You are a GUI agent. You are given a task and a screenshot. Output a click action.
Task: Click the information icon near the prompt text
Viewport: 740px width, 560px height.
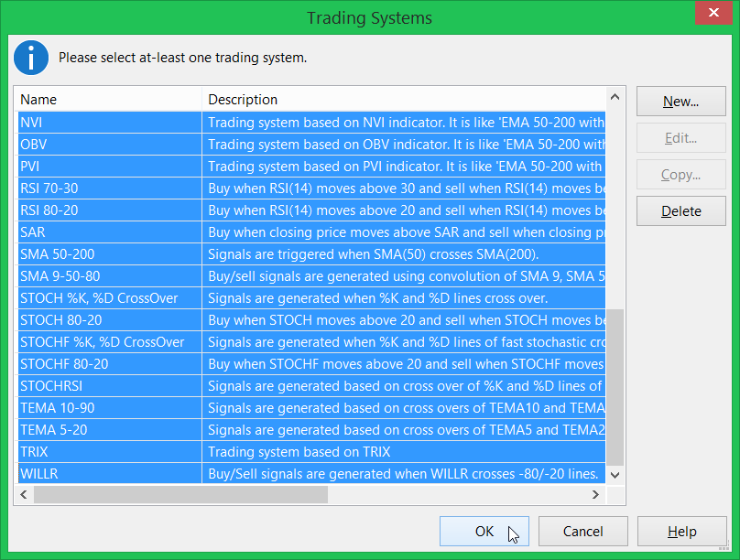[x=31, y=58]
